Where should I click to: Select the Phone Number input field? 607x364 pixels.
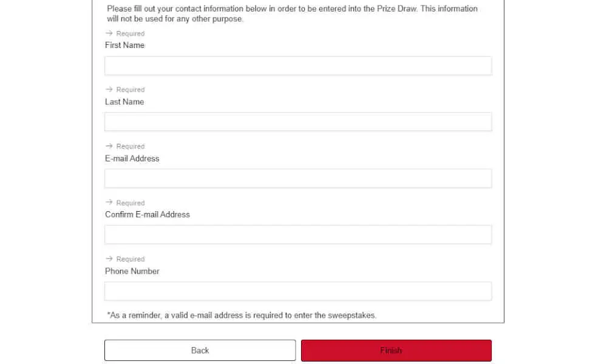[x=298, y=291]
